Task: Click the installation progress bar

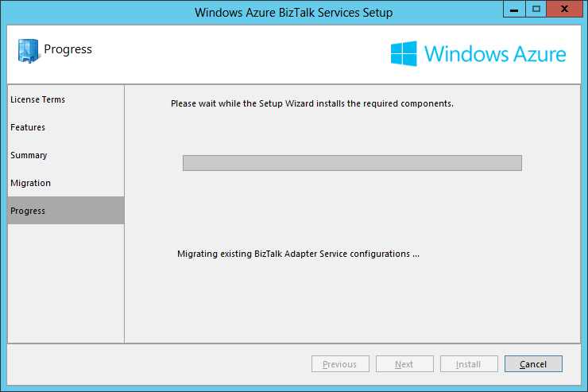Action: pyautogui.click(x=352, y=163)
